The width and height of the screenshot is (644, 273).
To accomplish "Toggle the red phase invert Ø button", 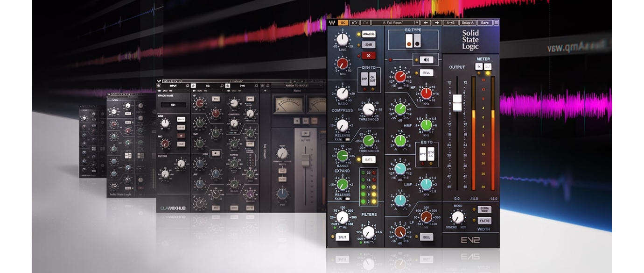I will [369, 55].
